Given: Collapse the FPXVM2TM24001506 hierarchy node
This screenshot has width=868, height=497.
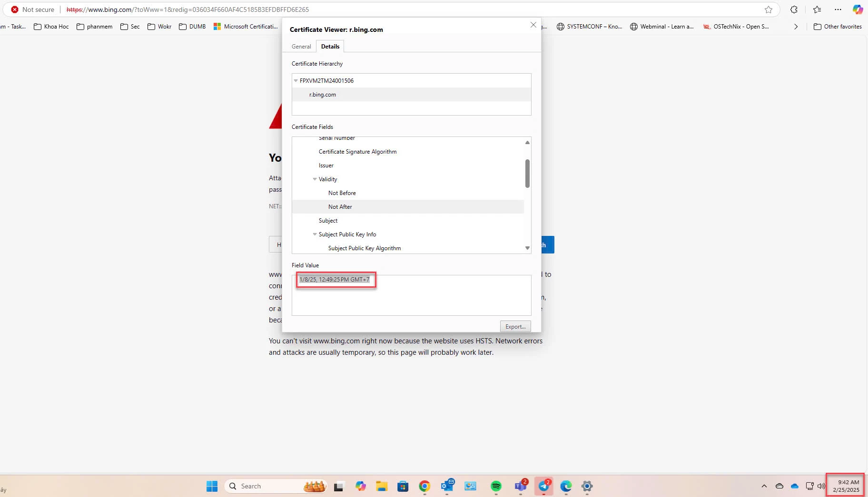Looking at the screenshot, I should 296,81.
